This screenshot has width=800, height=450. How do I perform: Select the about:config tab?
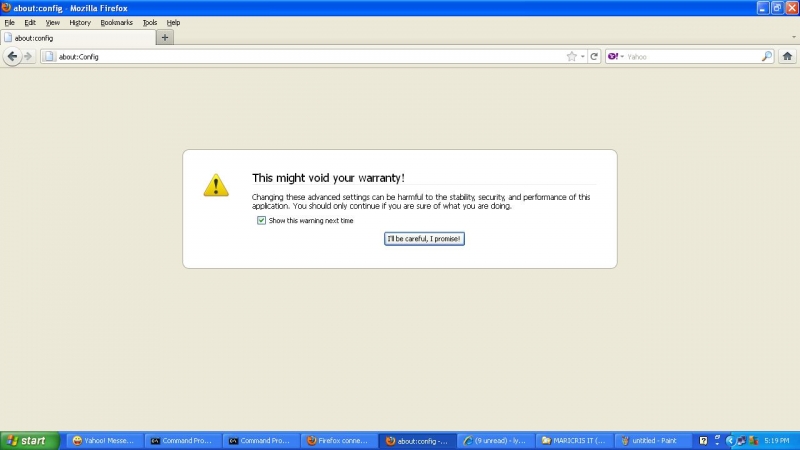pos(78,37)
